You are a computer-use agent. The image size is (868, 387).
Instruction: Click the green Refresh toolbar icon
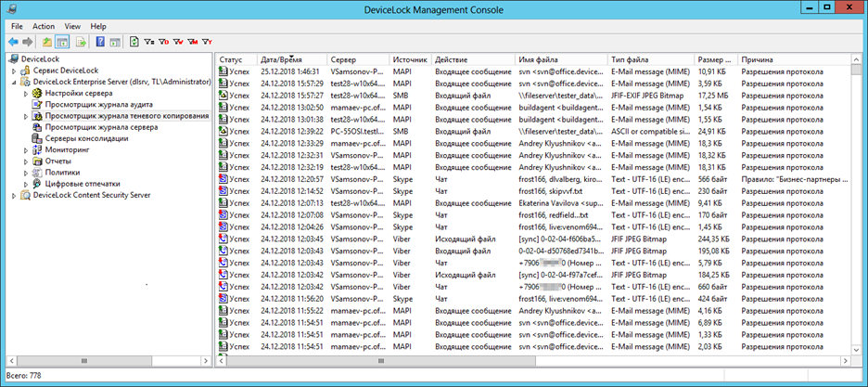point(134,42)
